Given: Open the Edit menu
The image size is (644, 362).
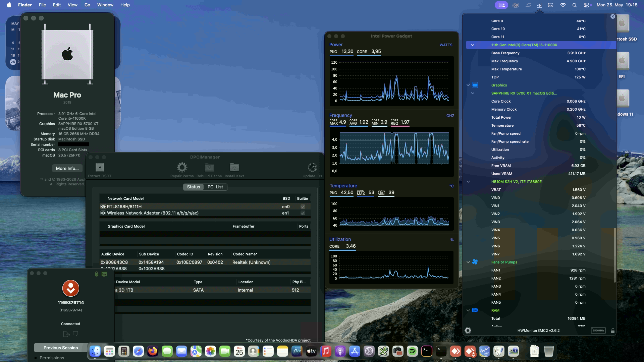Looking at the screenshot, I should pyautogui.click(x=57, y=5).
